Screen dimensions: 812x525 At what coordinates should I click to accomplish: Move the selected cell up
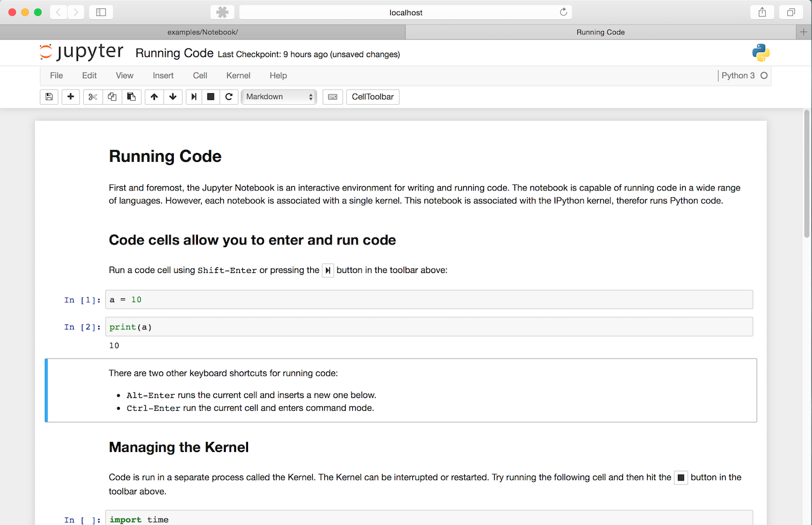154,96
